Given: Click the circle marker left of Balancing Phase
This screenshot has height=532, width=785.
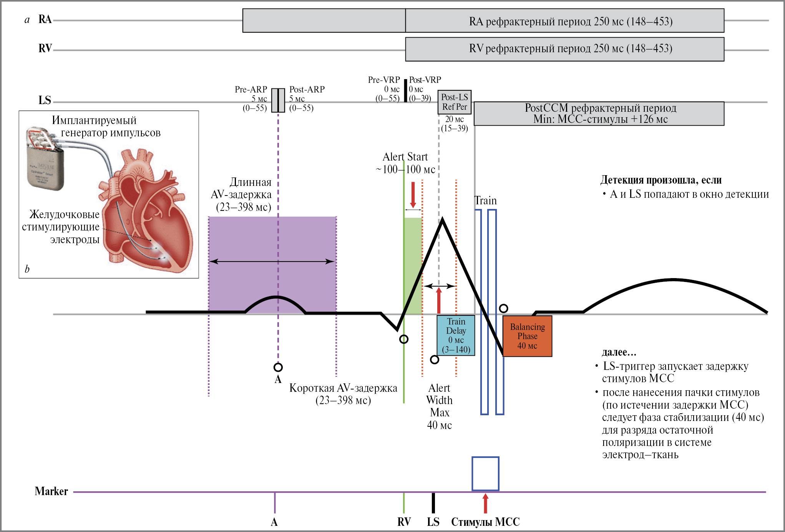Looking at the screenshot, I should [503, 308].
